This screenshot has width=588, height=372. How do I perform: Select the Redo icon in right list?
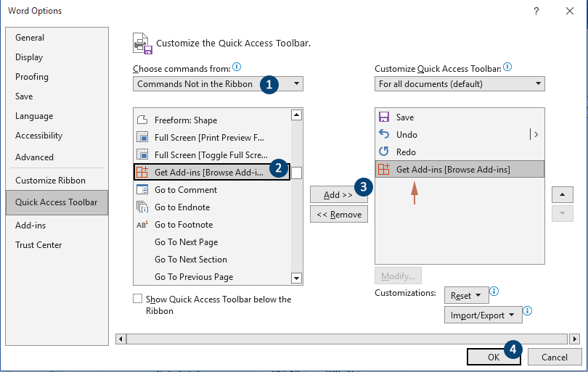pos(384,152)
